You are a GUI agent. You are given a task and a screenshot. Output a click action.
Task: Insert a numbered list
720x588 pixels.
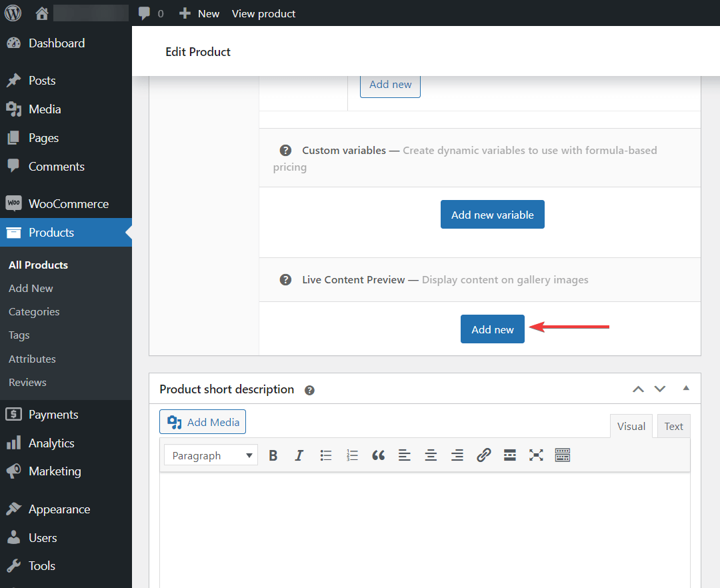(x=352, y=455)
